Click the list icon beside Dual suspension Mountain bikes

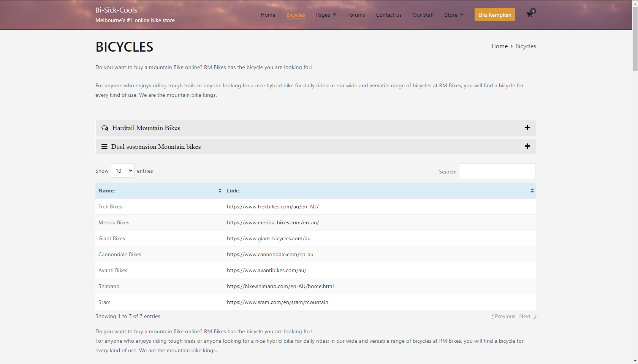tap(104, 147)
